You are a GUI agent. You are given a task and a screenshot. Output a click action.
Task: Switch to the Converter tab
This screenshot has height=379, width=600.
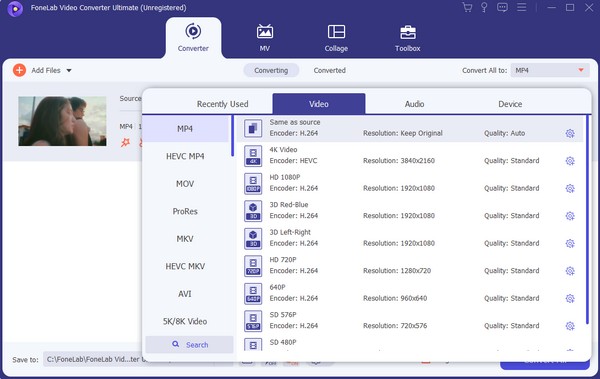[193, 38]
